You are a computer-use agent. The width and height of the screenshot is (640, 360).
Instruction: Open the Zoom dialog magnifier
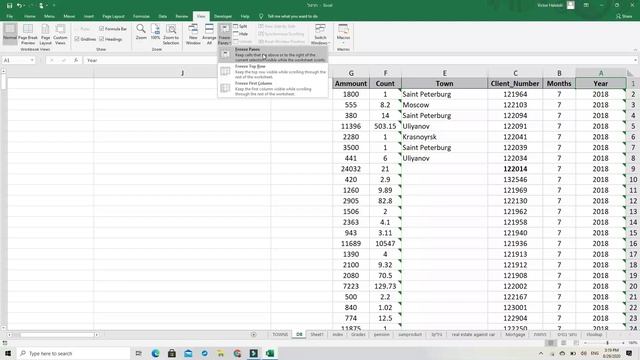click(x=141, y=32)
